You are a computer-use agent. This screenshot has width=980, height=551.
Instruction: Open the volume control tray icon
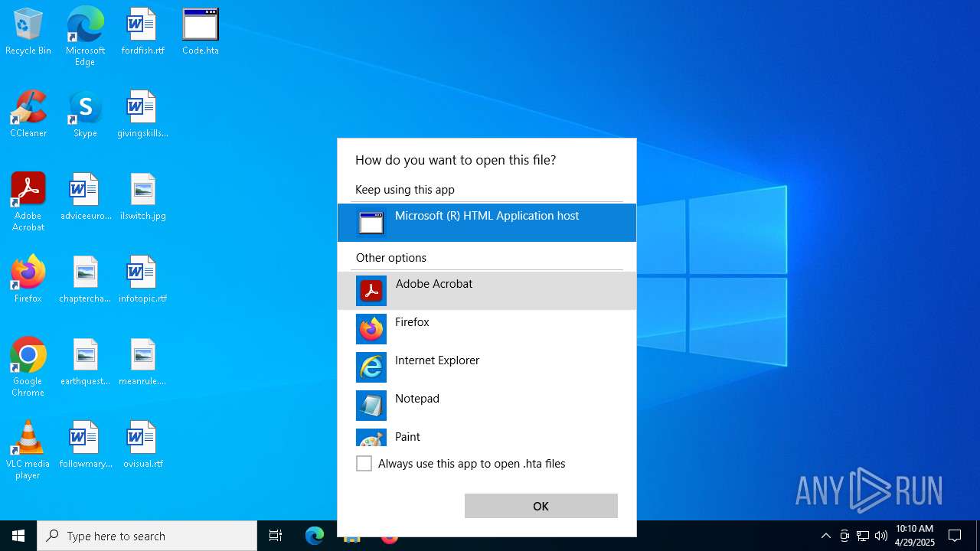(x=881, y=536)
